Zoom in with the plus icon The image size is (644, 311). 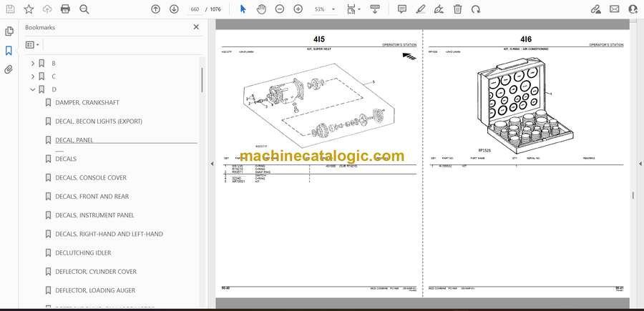coord(298,9)
